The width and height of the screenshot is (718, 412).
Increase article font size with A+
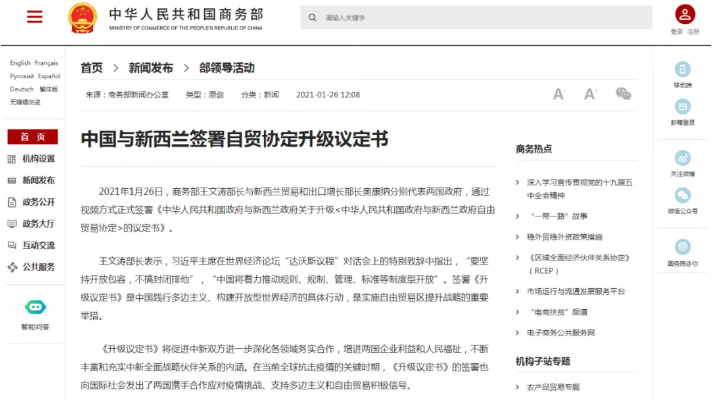click(x=590, y=94)
